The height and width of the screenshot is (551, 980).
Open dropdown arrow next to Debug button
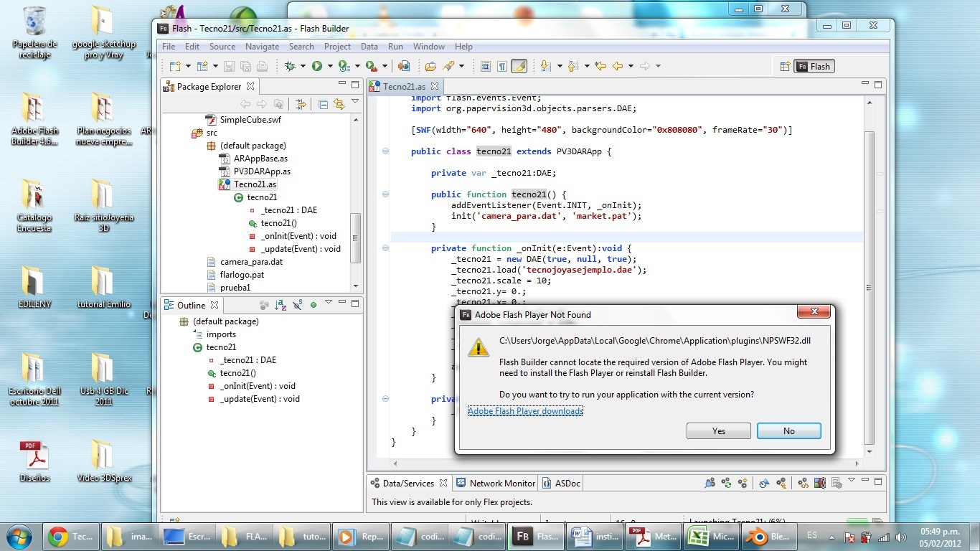point(303,66)
